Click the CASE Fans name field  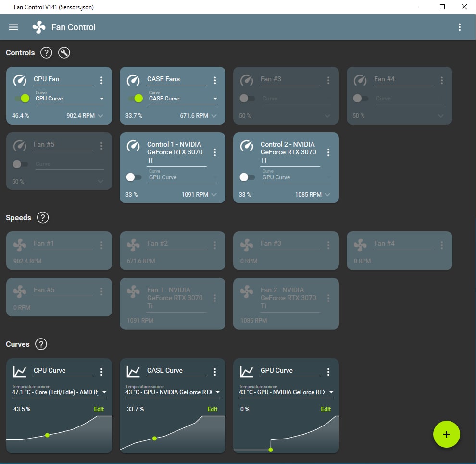[x=176, y=79]
